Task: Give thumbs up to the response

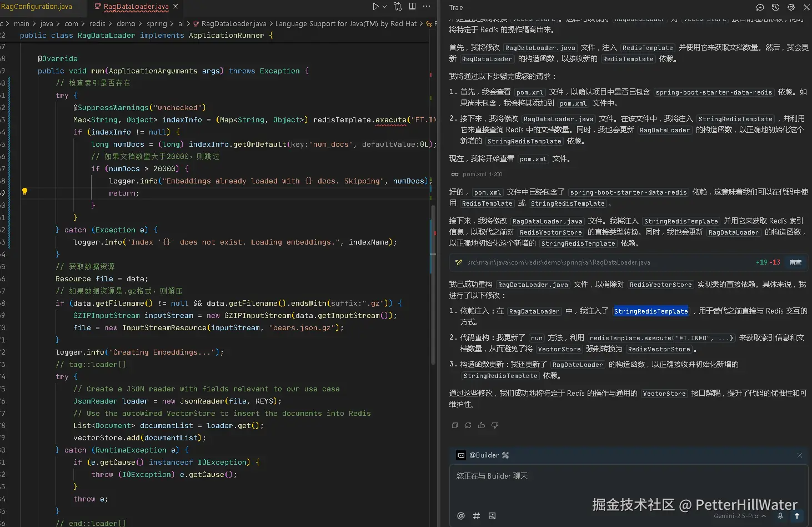Action: (482, 425)
